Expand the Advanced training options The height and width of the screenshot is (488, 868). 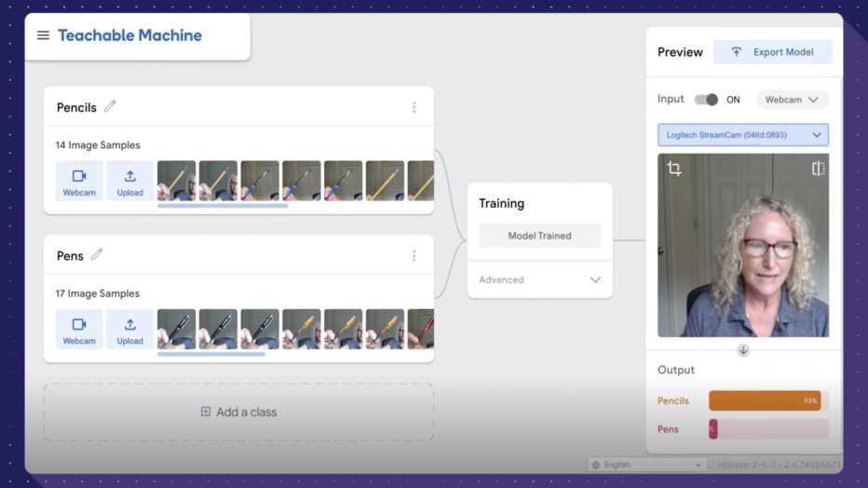[539, 279]
